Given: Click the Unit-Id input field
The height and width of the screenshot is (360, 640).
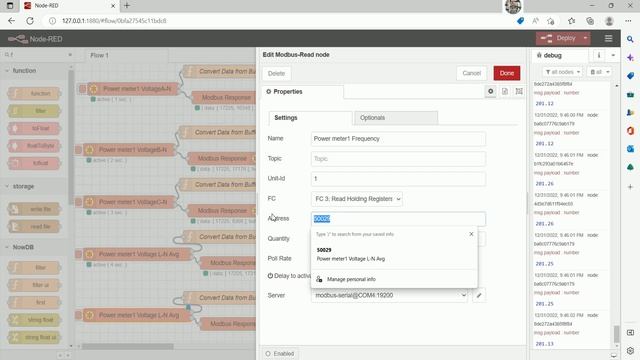Looking at the screenshot, I should click(x=398, y=179).
